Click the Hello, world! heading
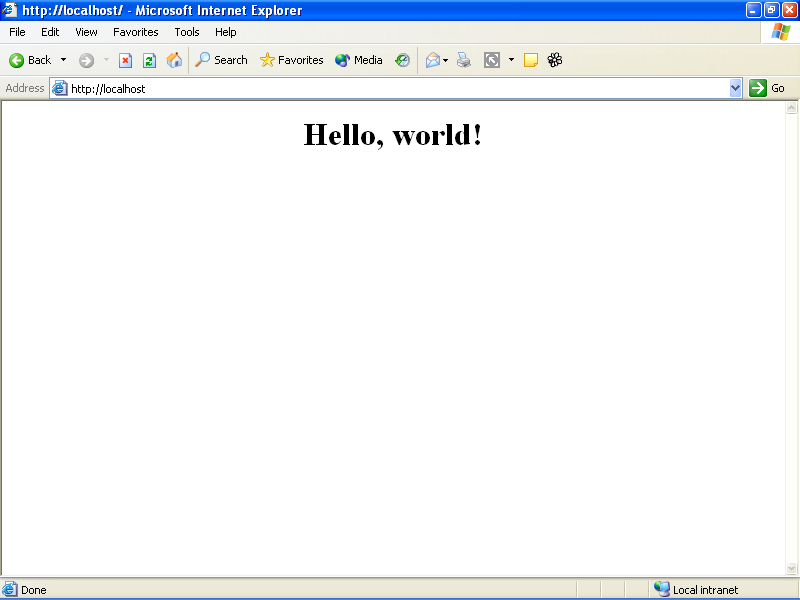800x600 pixels. point(392,135)
